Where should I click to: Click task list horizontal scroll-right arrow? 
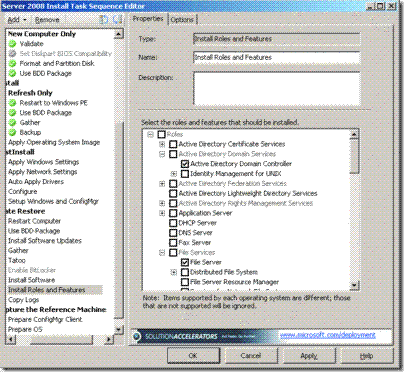[x=108, y=339]
